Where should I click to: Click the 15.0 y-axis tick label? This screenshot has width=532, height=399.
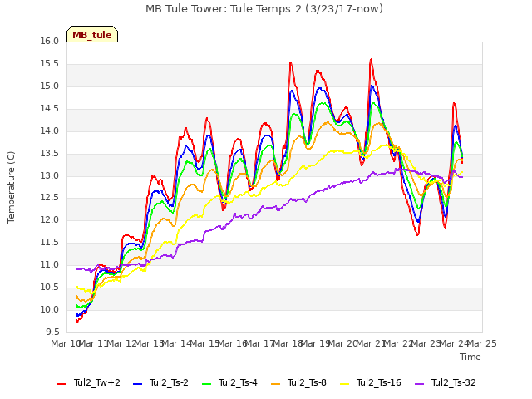pyautogui.click(x=50, y=86)
